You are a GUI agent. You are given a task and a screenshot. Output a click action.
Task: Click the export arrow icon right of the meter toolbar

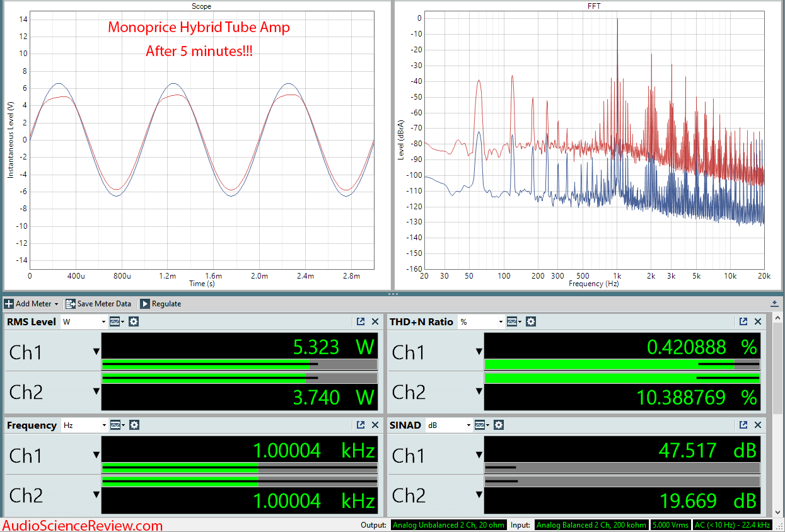click(x=774, y=304)
